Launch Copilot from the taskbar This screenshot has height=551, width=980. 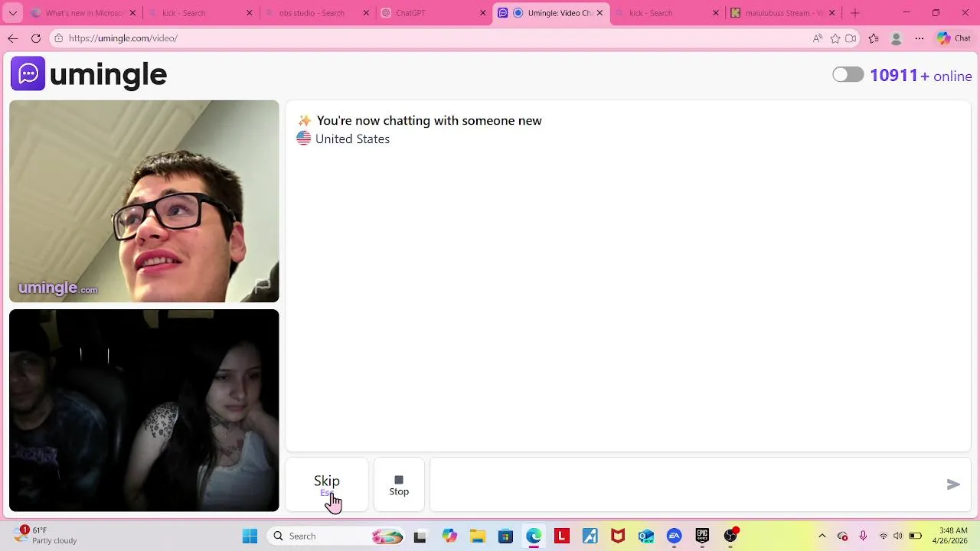[449, 536]
